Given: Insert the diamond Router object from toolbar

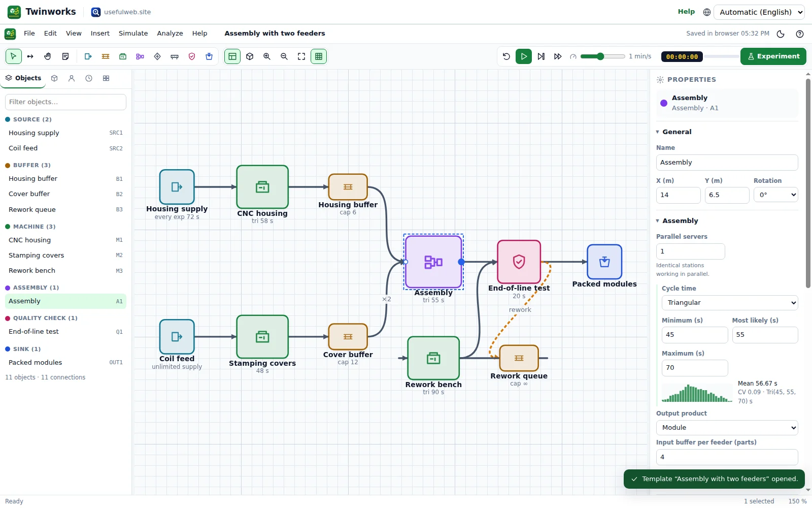Looking at the screenshot, I should [157, 56].
